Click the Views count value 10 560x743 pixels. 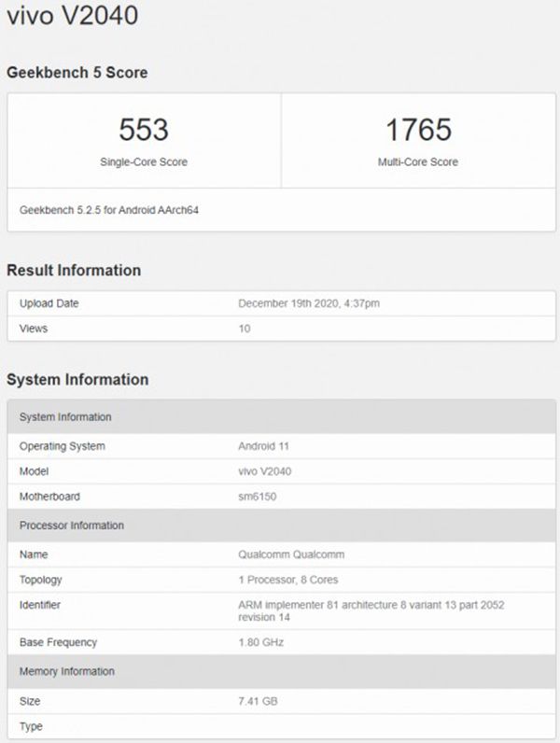click(x=245, y=329)
